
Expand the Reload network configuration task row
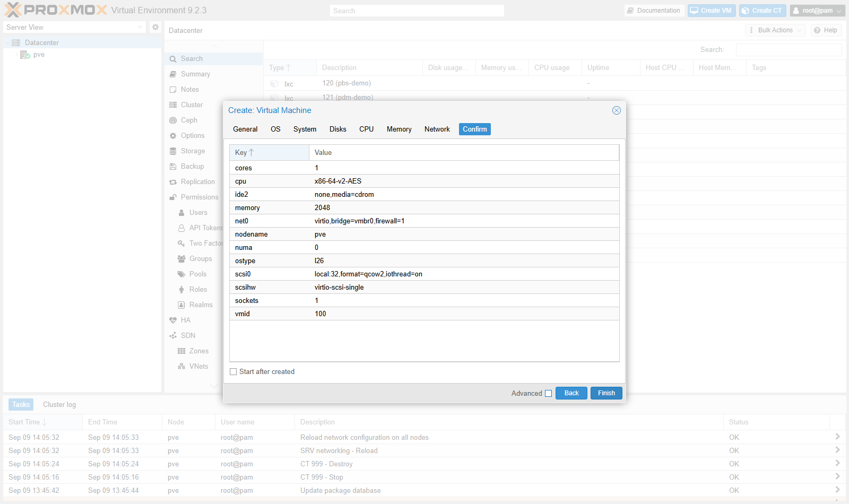coord(837,437)
